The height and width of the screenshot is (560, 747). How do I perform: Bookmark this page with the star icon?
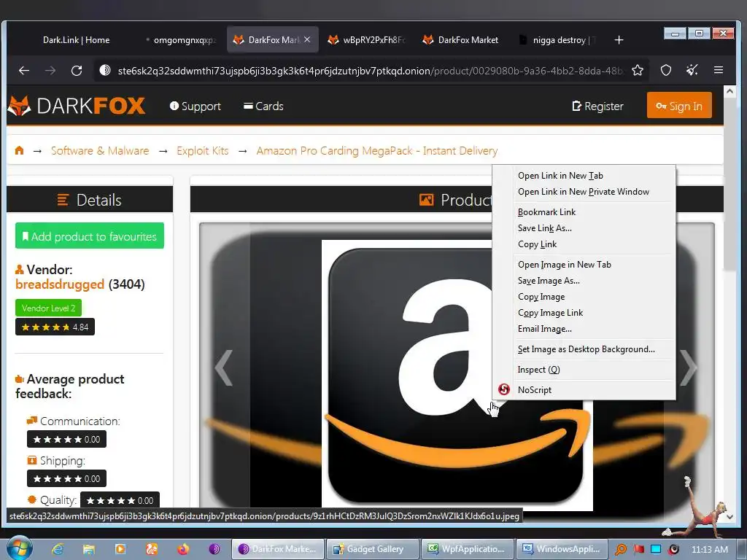coord(638,71)
